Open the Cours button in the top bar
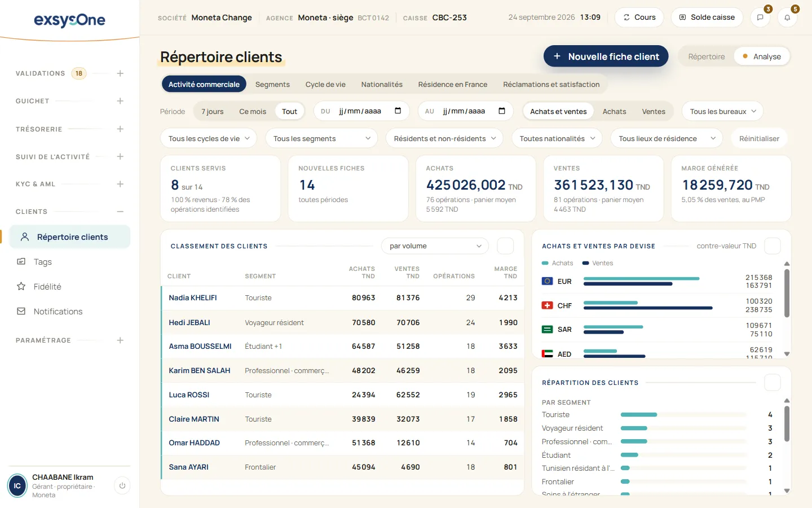This screenshot has height=508, width=812. [x=639, y=17]
